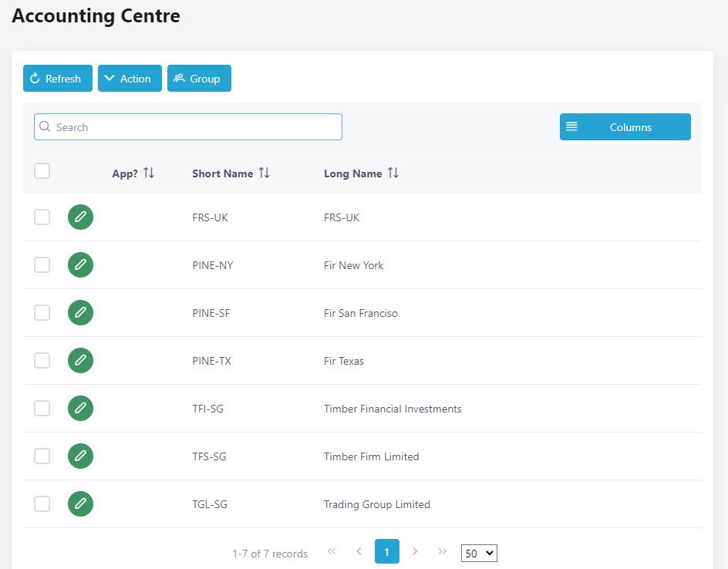Image resolution: width=728 pixels, height=569 pixels.
Task: Open the page size dropdown showing 50
Action: pyautogui.click(x=479, y=553)
